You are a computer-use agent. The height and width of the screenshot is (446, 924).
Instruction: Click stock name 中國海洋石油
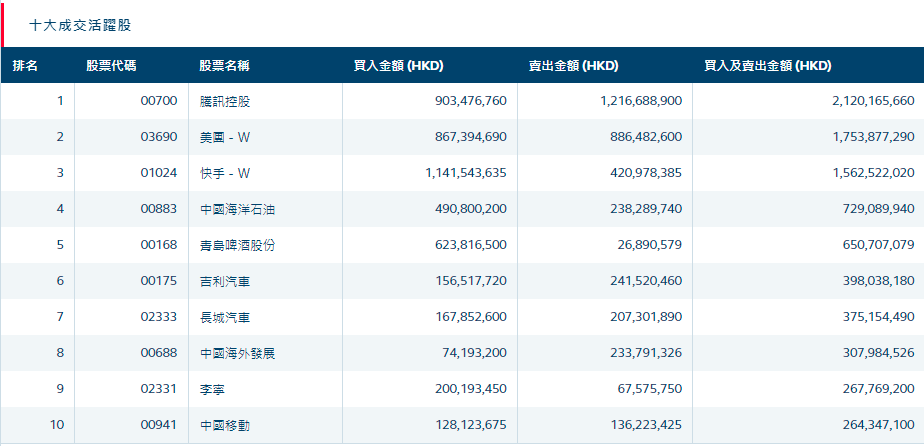(x=237, y=209)
